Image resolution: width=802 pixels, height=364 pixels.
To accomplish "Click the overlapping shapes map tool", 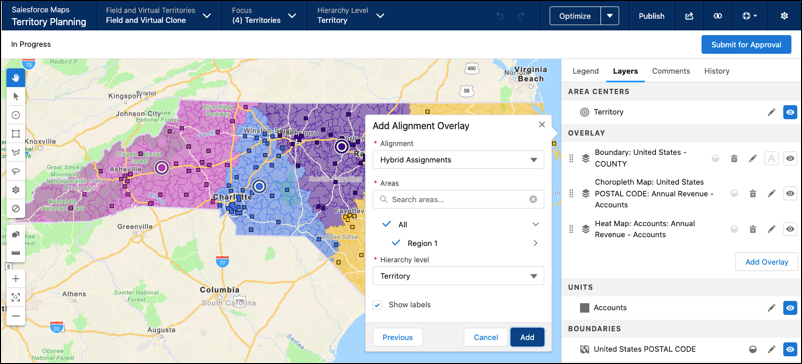I will click(x=16, y=234).
